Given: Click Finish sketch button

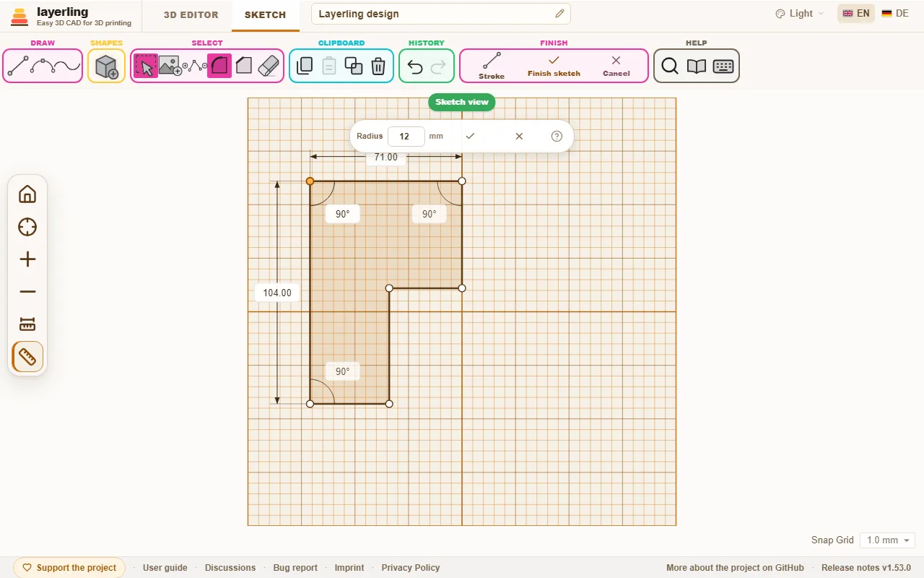Looking at the screenshot, I should point(554,66).
